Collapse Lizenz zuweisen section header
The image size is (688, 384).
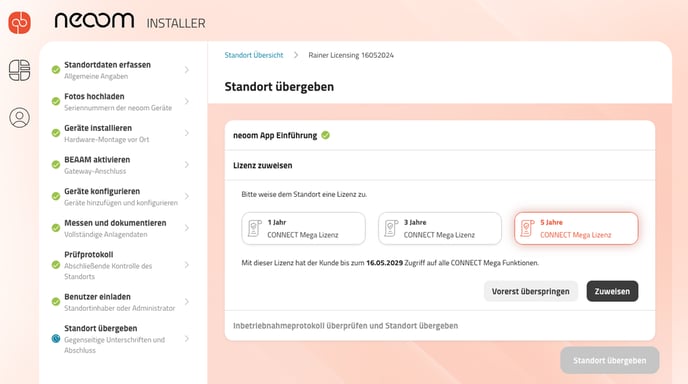point(440,165)
